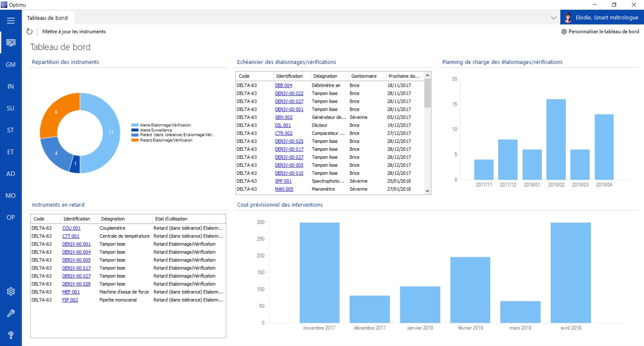Select the Machine d'essai de force cell
644x346 pixels.
[124, 292]
